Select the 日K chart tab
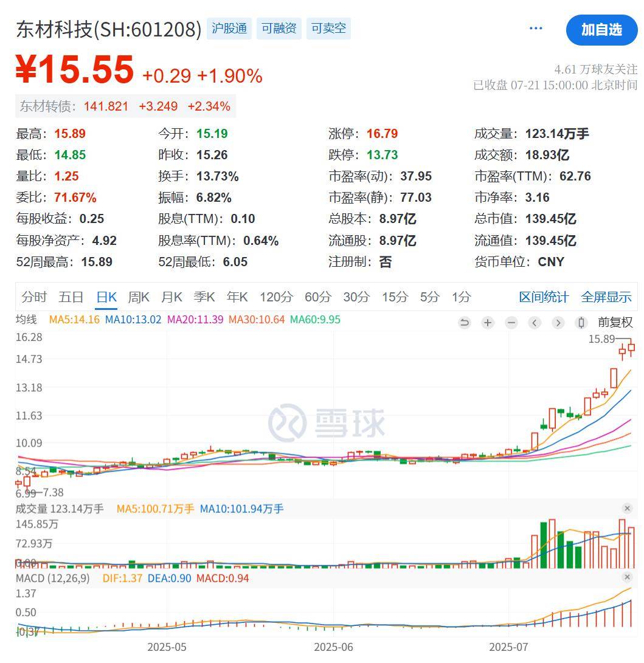Image resolution: width=644 pixels, height=663 pixels. click(x=106, y=297)
